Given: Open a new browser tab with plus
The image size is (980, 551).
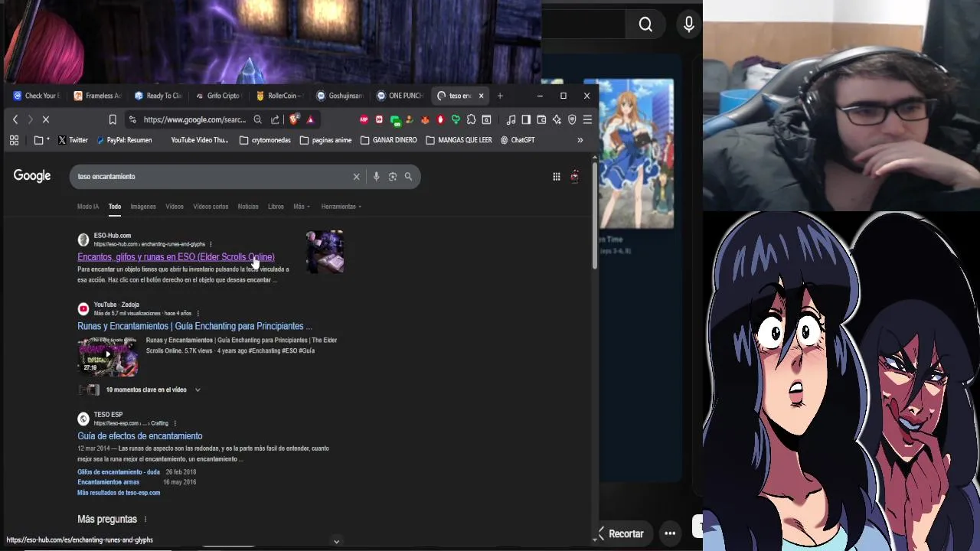Looking at the screenshot, I should coord(500,96).
